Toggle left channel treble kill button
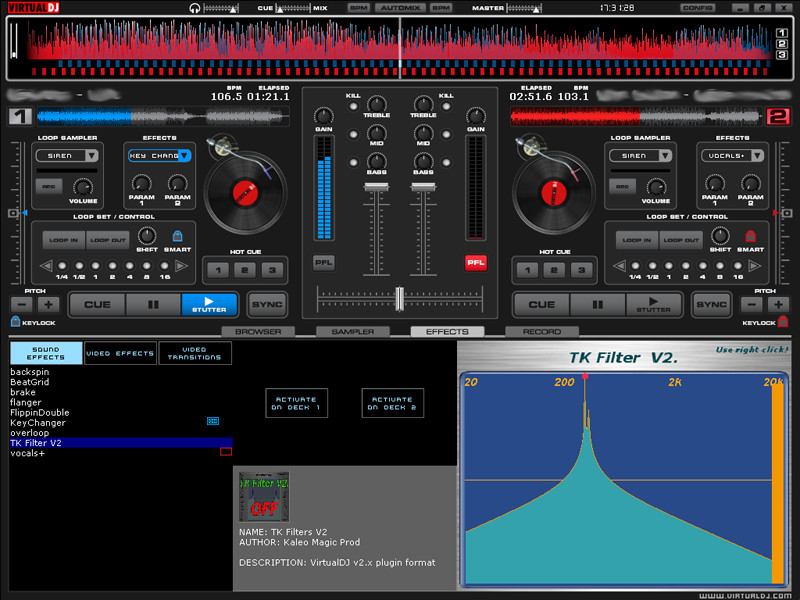The height and width of the screenshot is (600, 800). (x=353, y=107)
